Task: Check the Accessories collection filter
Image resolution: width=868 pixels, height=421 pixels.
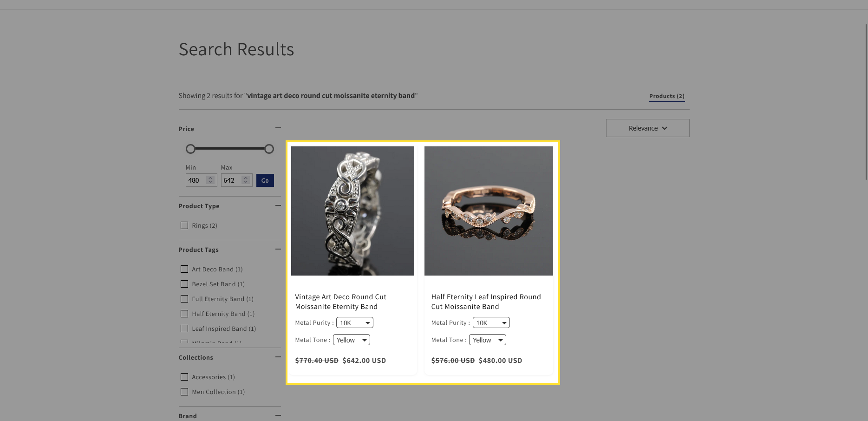Action: point(184,377)
